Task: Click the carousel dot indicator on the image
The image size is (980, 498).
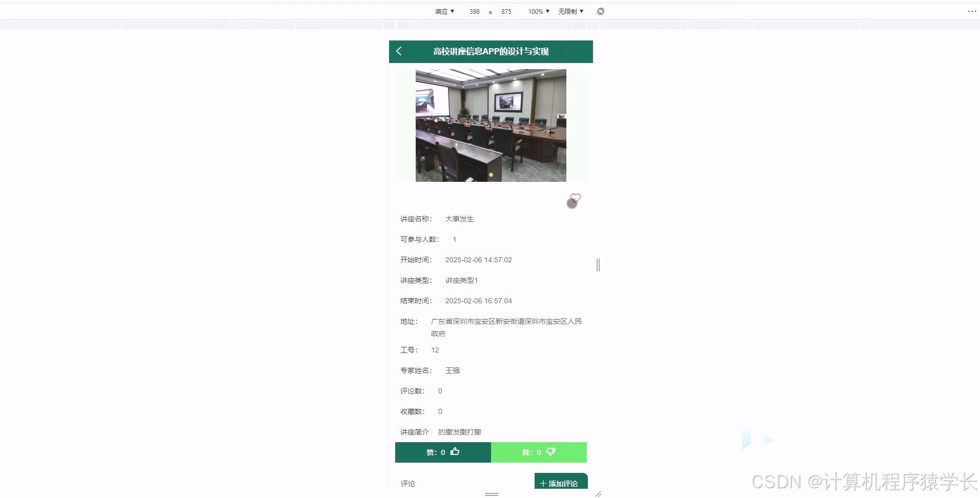Action: (491, 174)
